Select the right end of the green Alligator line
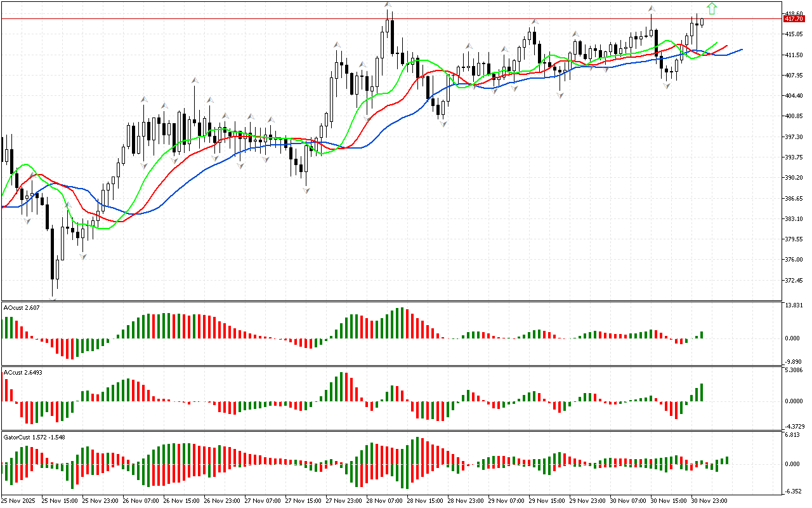Image resolution: width=812 pixels, height=508 pixels. [x=716, y=44]
